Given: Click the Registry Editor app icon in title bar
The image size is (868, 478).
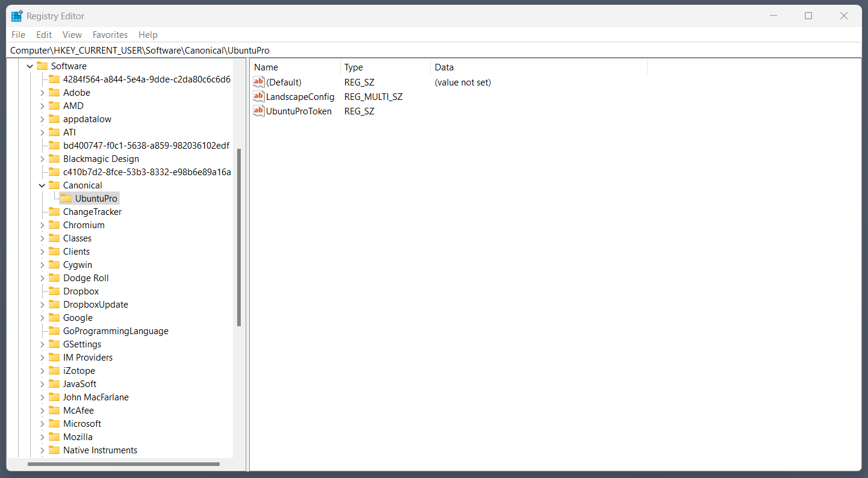Looking at the screenshot, I should [x=17, y=16].
